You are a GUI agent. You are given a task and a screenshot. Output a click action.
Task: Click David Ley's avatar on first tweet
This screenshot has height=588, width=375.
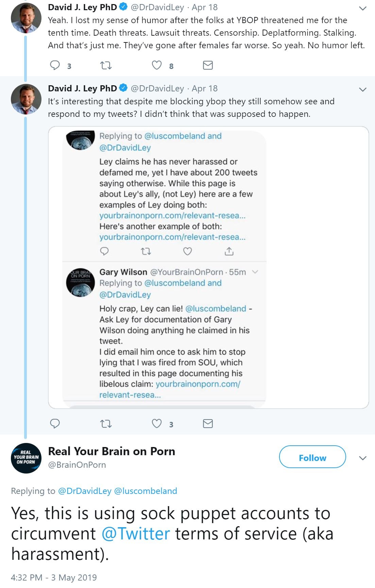(26, 18)
